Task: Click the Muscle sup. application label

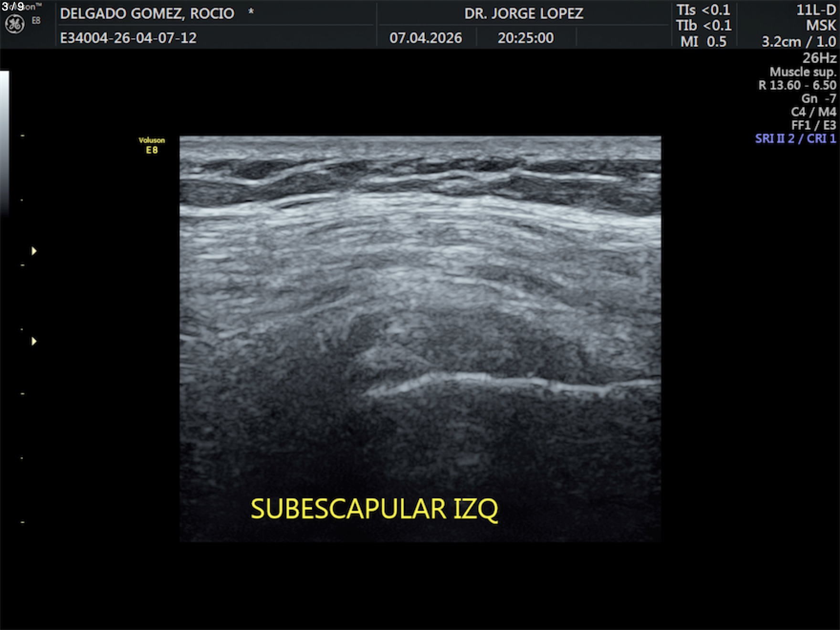Action: pyautogui.click(x=802, y=72)
